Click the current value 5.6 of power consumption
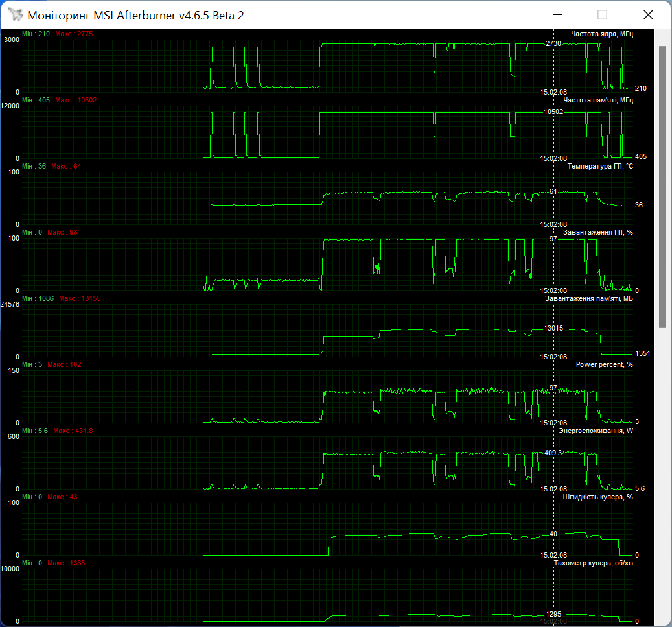 tap(640, 488)
